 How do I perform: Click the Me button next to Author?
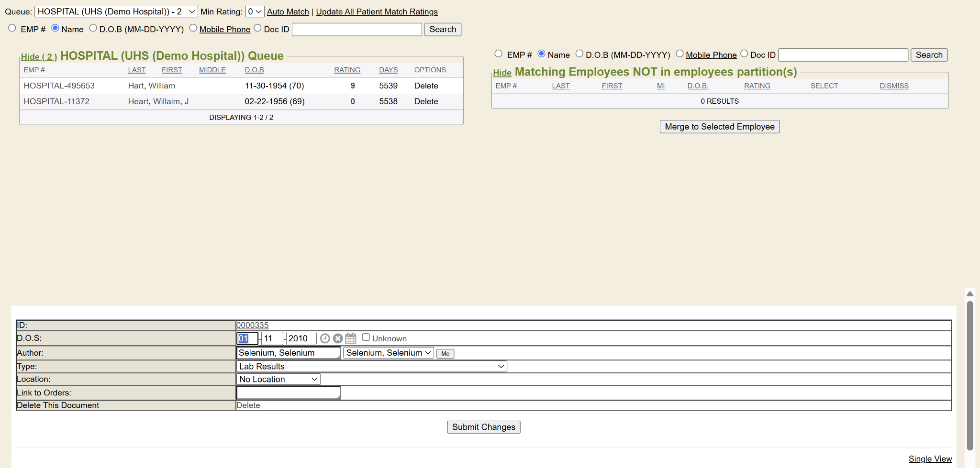pos(445,354)
